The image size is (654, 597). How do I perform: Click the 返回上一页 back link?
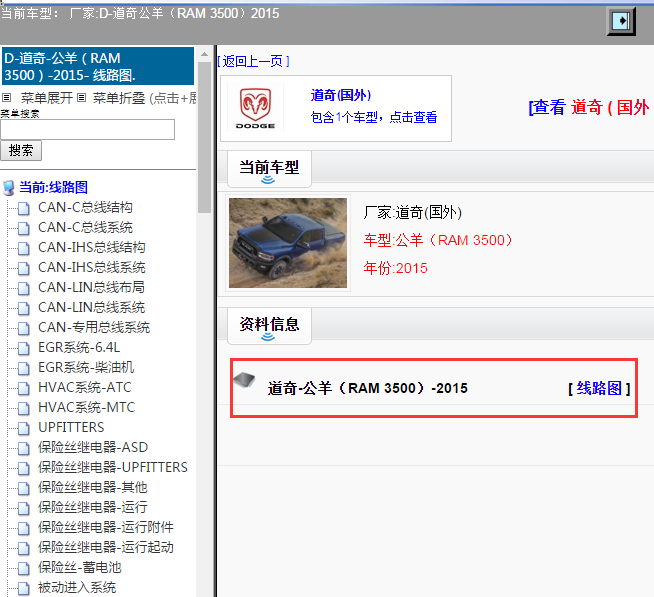point(254,61)
